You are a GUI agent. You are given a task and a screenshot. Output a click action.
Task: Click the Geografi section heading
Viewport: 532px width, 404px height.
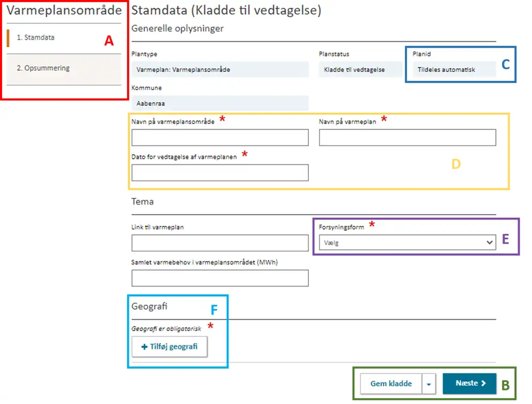(150, 306)
